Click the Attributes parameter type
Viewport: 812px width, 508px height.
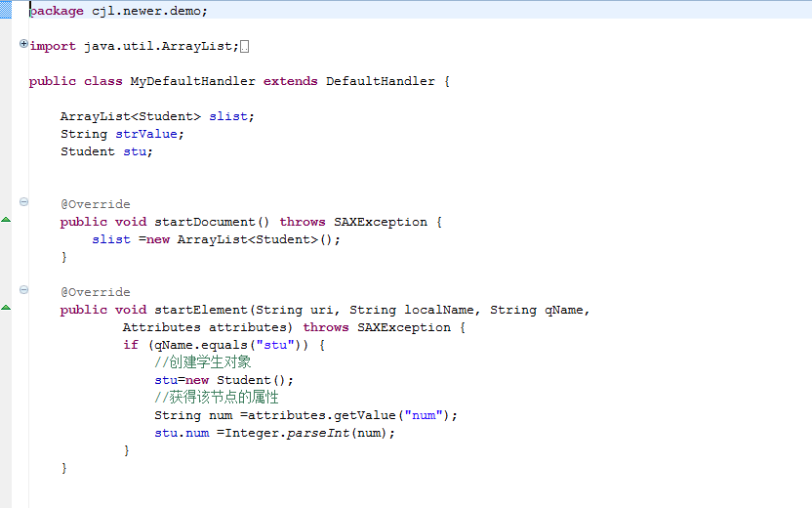[x=162, y=327]
